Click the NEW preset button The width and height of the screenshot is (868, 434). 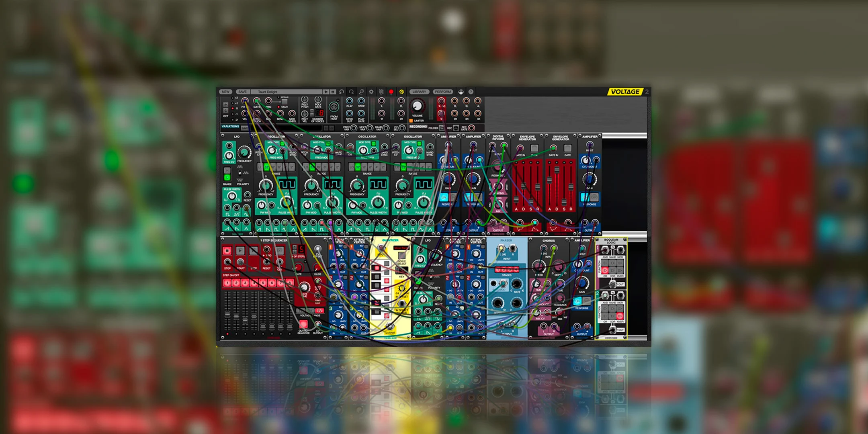225,92
